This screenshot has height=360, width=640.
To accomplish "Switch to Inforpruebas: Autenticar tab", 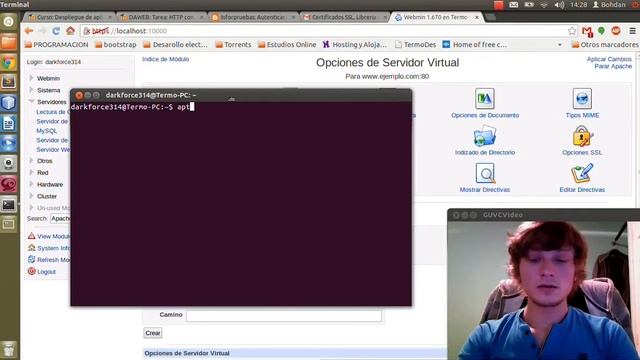I will [x=253, y=17].
